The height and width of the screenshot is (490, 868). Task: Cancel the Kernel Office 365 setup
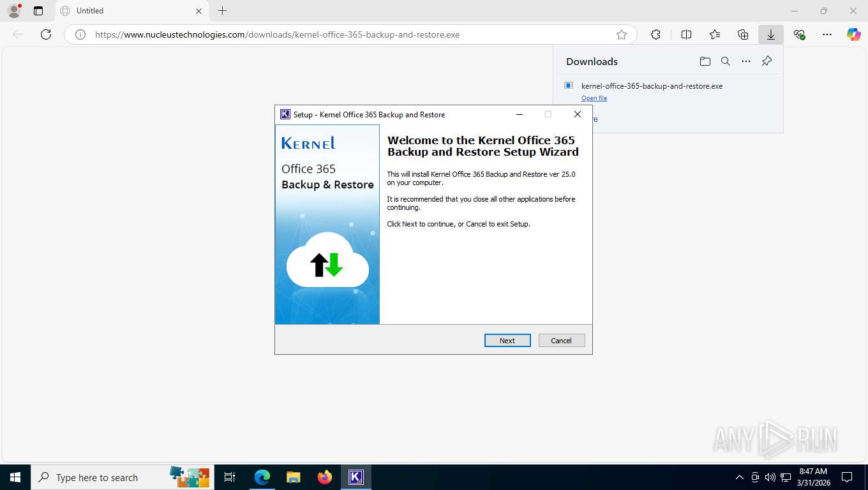click(562, 341)
